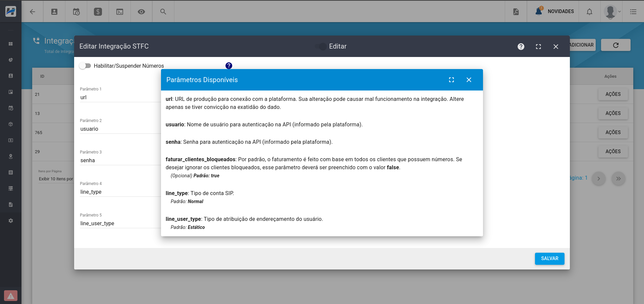Image resolution: width=644 pixels, height=304 pixels.
Task: Open the right-side list menu icon
Action: coord(633,12)
